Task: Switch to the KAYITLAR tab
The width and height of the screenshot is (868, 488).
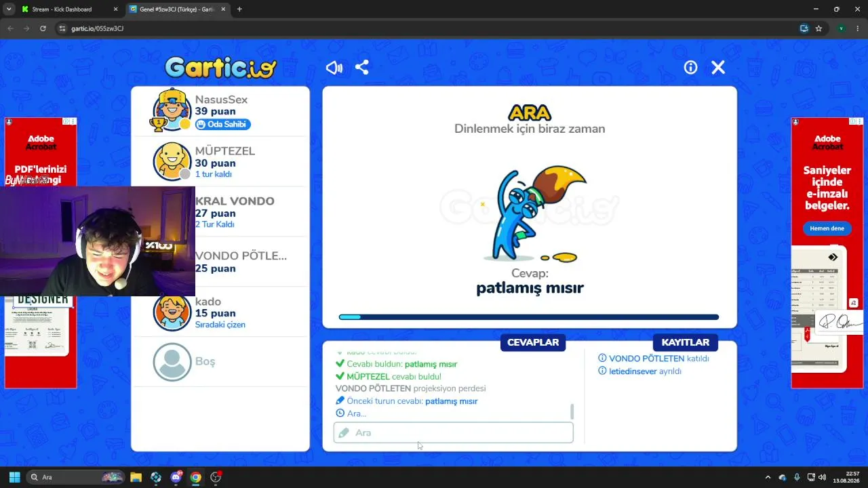Action: pyautogui.click(x=686, y=342)
